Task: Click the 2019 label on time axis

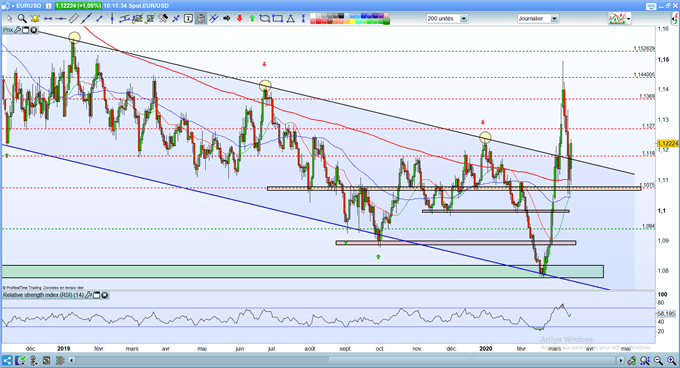Action: click(64, 348)
